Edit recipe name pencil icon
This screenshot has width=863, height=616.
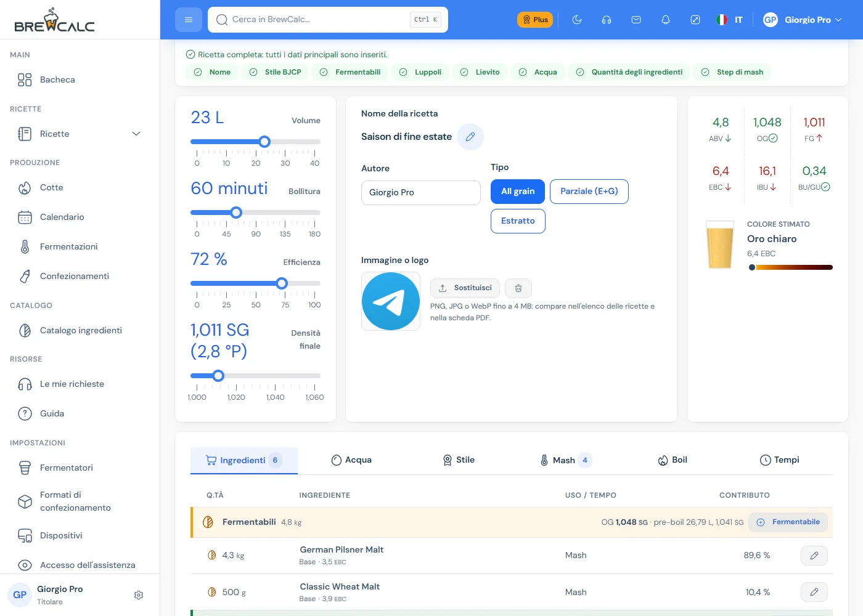coord(470,137)
